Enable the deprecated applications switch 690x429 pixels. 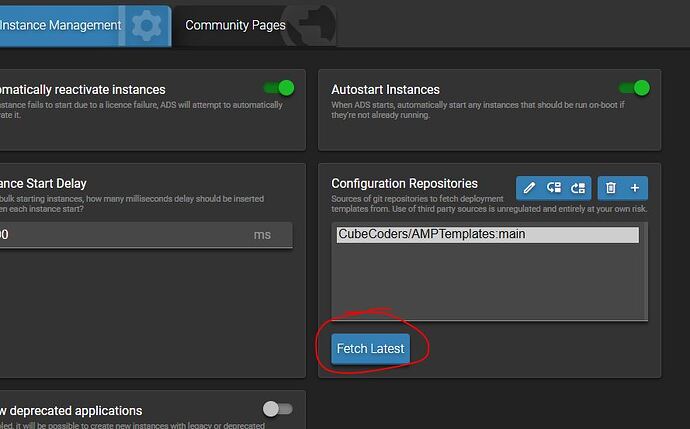tap(278, 409)
